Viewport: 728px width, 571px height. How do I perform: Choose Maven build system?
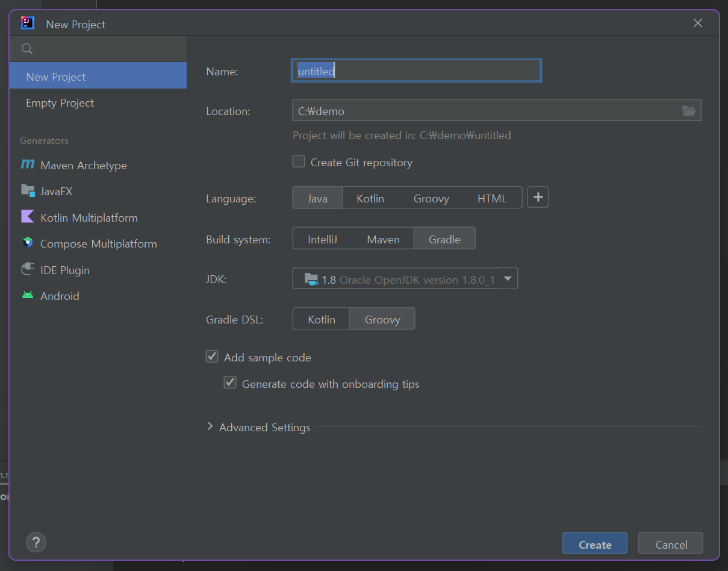pyautogui.click(x=383, y=239)
